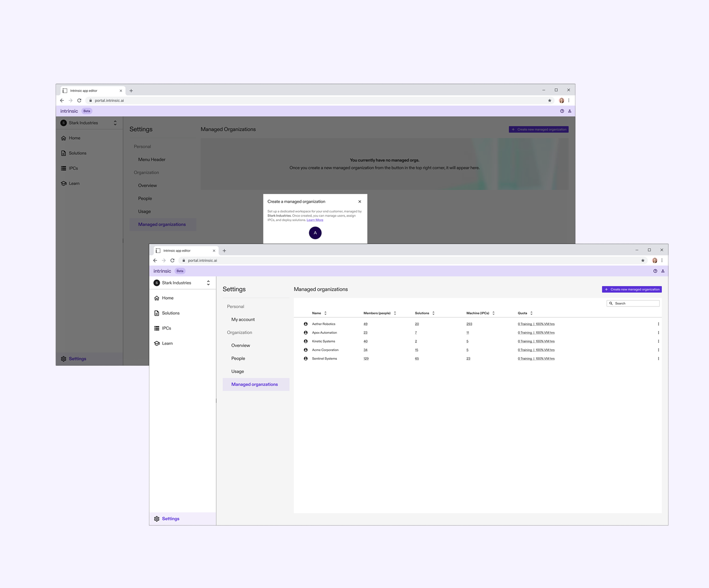Screen dimensions: 709x588
Task: Open the People settings page
Action: pos(238,358)
